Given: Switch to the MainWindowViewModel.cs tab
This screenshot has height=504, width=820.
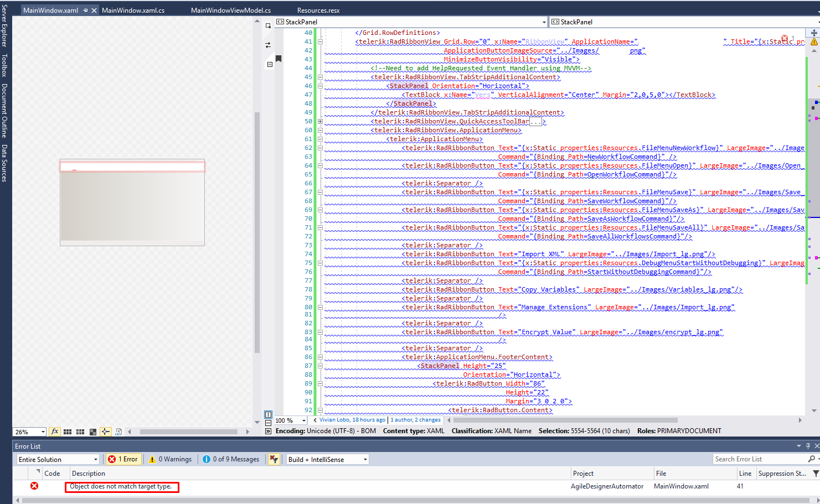Looking at the screenshot, I should (231, 11).
